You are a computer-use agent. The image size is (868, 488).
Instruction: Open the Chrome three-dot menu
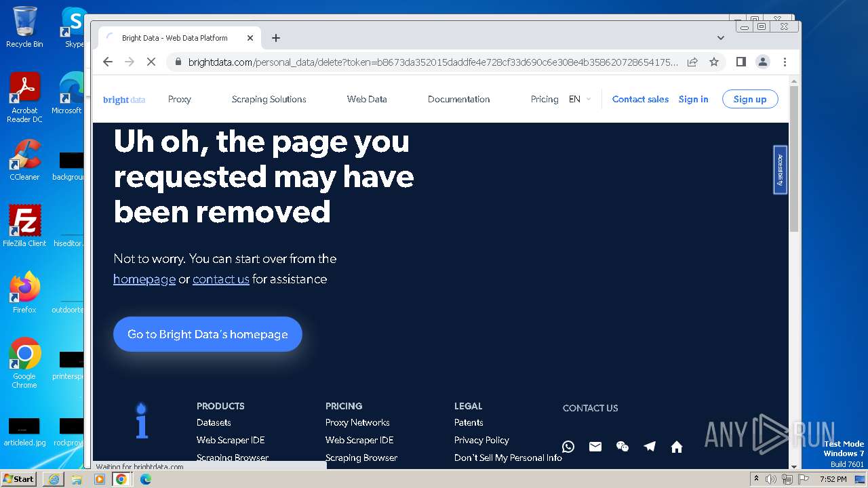[x=785, y=62]
